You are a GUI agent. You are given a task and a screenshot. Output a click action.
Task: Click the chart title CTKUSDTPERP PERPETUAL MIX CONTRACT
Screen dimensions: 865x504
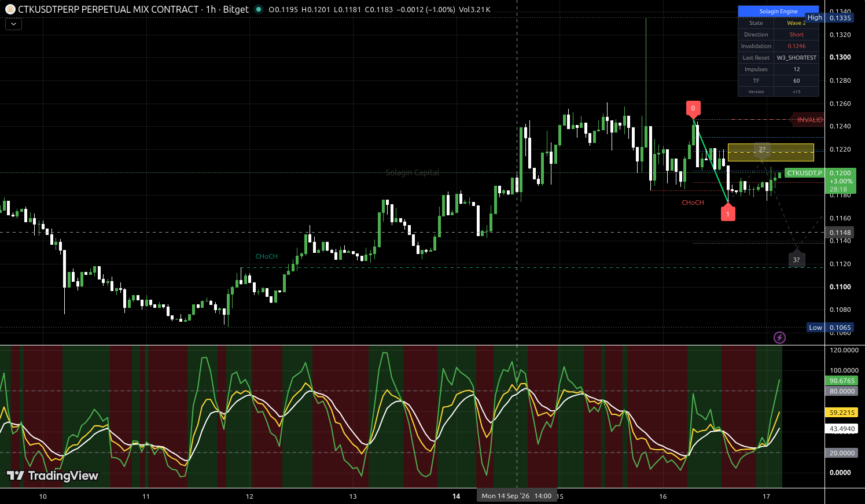pyautogui.click(x=109, y=9)
